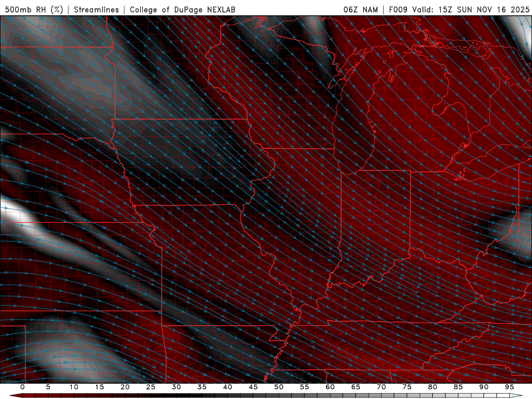
Task: Click the '5' value on the color scale
Action: (48, 387)
